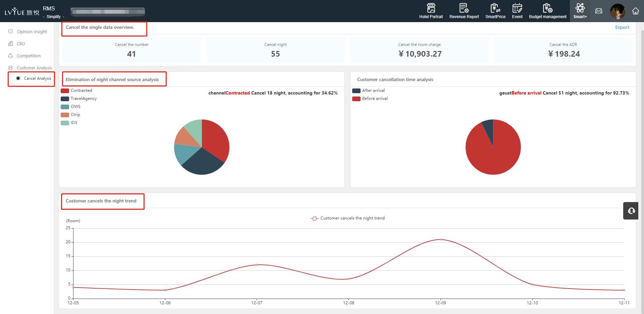Open the Event calendar module
This screenshot has height=314, width=644.
[x=517, y=11]
